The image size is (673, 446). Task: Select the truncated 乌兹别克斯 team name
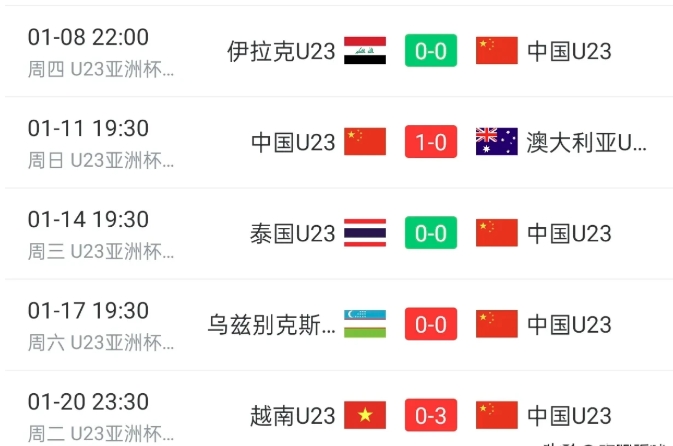point(272,324)
